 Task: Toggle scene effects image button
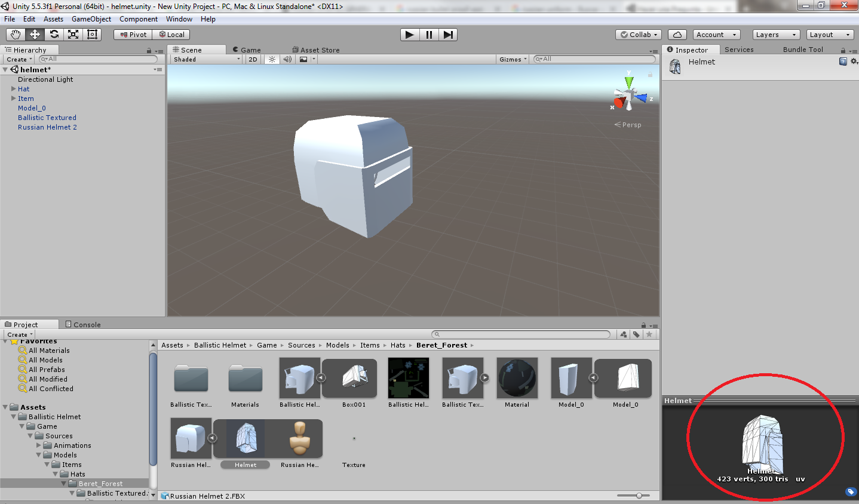pyautogui.click(x=303, y=59)
